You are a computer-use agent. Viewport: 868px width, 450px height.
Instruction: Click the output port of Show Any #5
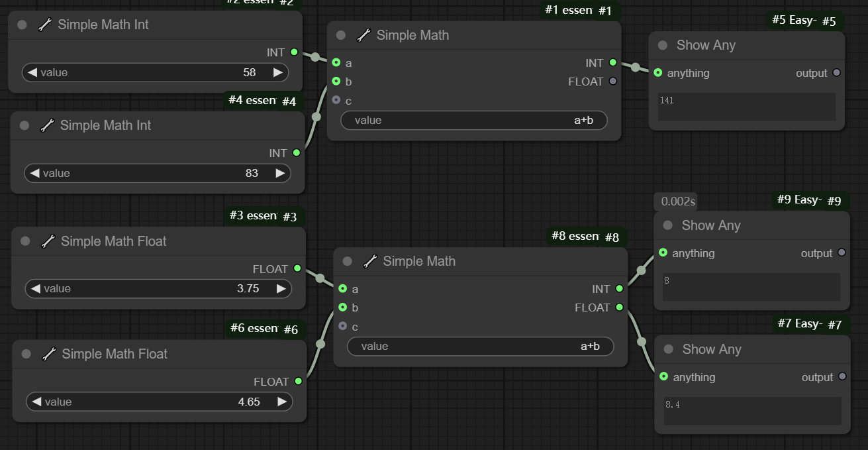tap(836, 73)
